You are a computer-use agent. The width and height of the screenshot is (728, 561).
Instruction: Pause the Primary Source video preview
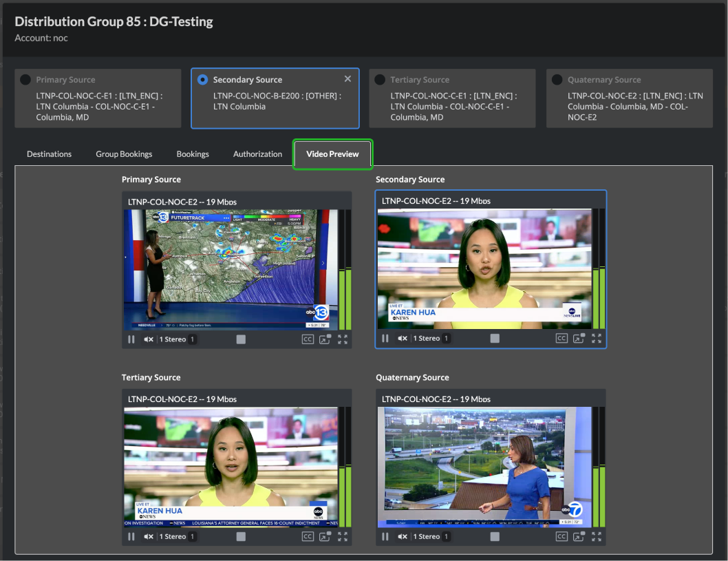(131, 339)
